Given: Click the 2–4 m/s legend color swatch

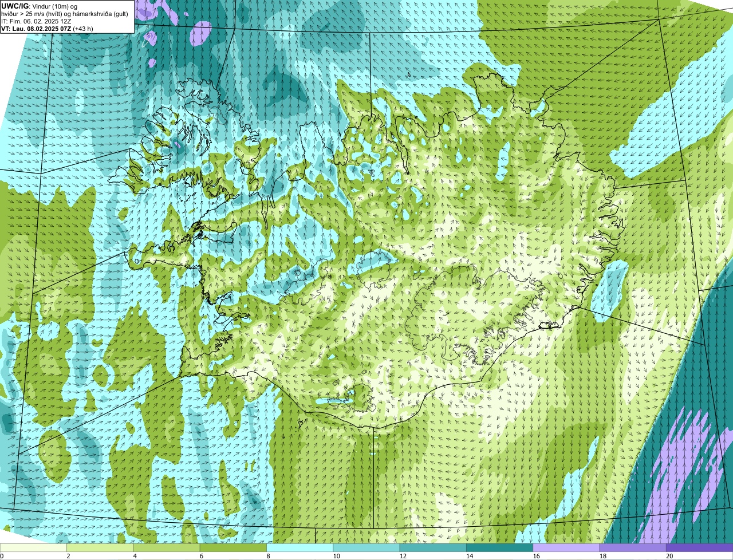Looking at the screenshot, I should (x=100, y=547).
